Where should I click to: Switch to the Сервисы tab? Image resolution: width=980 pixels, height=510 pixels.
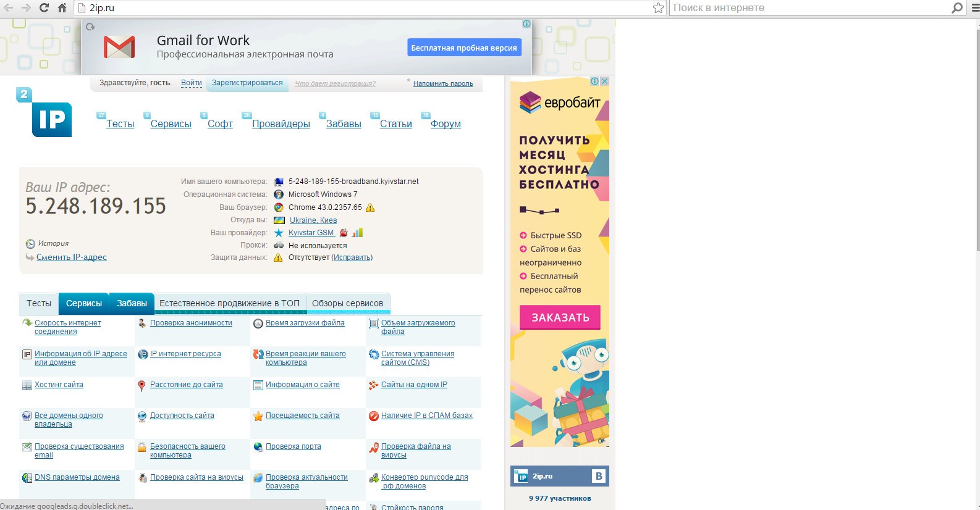pos(84,303)
